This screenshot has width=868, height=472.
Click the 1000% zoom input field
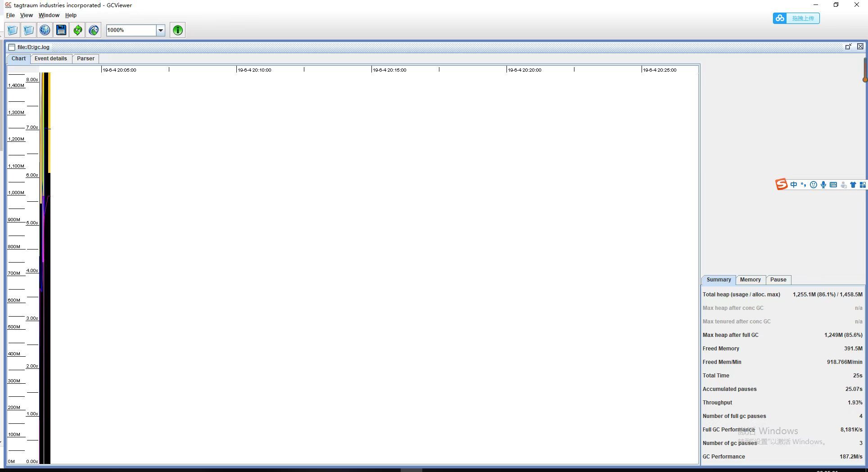[x=131, y=30]
